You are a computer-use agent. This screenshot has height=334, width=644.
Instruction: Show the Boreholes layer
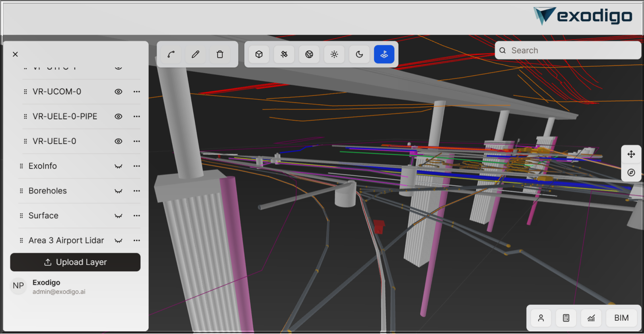pos(118,191)
